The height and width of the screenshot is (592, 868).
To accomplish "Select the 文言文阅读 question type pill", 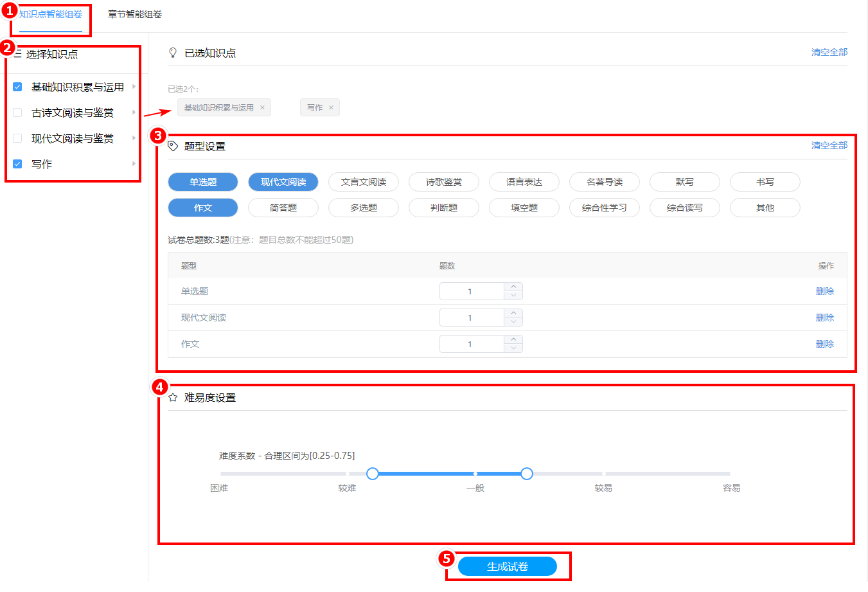I will [364, 182].
